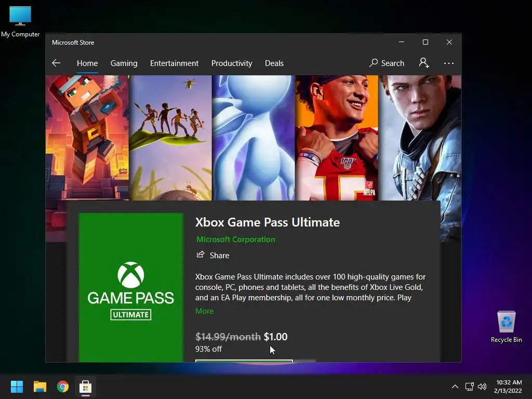Show hidden system tray icons
Image resolution: width=532 pixels, height=399 pixels.
pyautogui.click(x=455, y=387)
